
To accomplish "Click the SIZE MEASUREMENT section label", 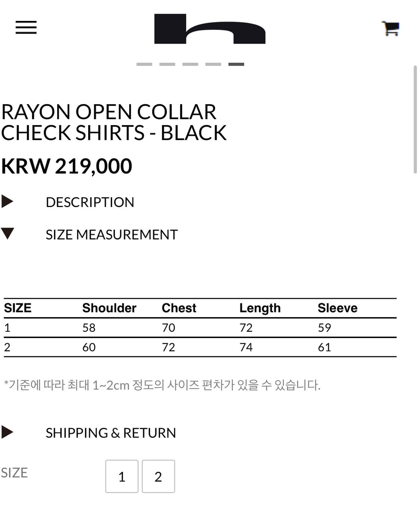I will pos(111,235).
